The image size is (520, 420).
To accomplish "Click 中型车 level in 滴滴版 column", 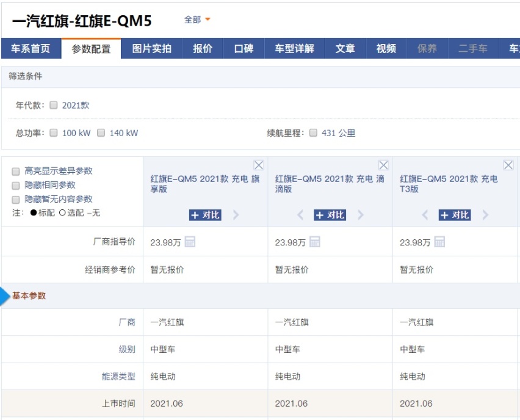I will tap(287, 349).
